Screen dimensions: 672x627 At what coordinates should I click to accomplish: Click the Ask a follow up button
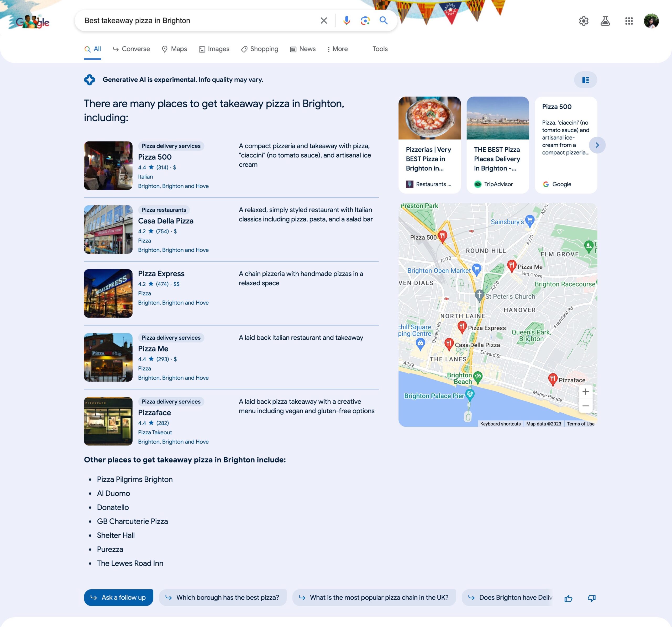point(118,598)
